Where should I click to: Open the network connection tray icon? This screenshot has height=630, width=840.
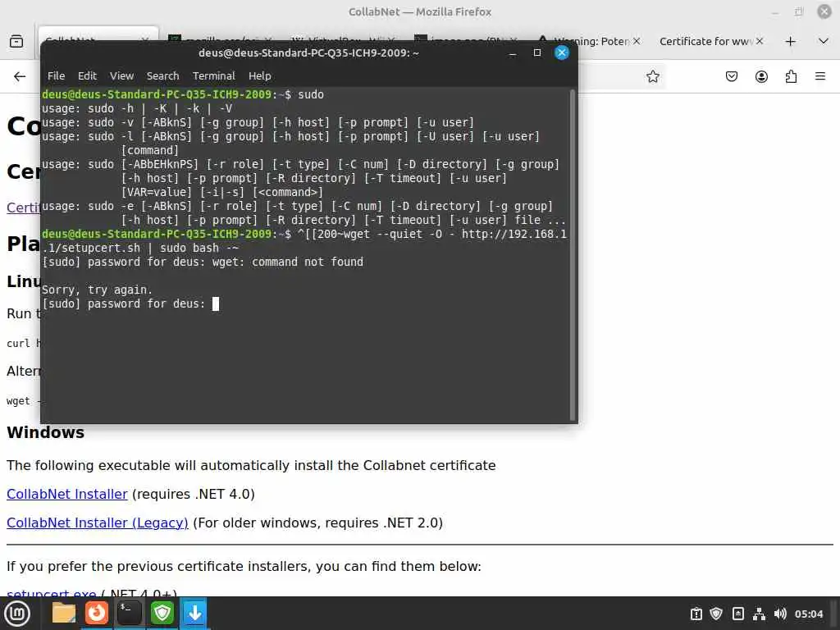(x=759, y=614)
